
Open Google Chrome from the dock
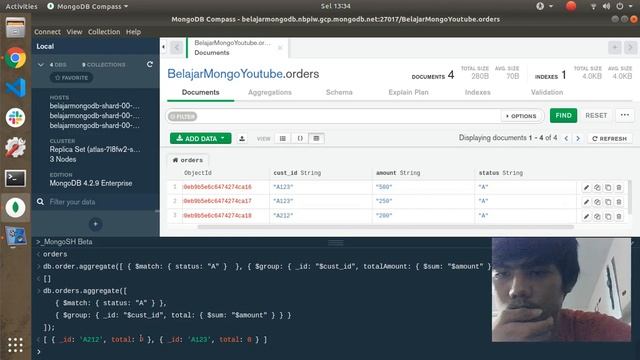[x=16, y=58]
